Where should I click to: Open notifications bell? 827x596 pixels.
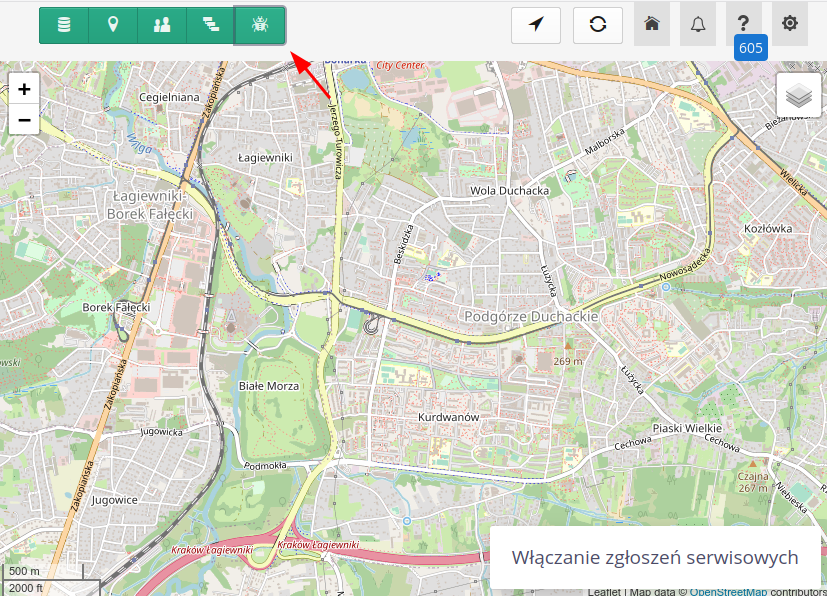(x=698, y=24)
